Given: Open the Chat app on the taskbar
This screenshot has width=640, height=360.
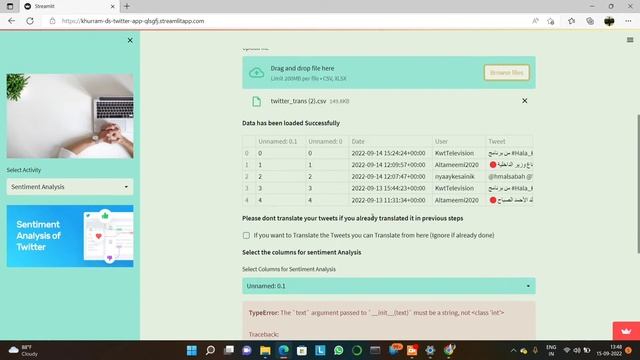Looking at the screenshot, I should 247,350.
